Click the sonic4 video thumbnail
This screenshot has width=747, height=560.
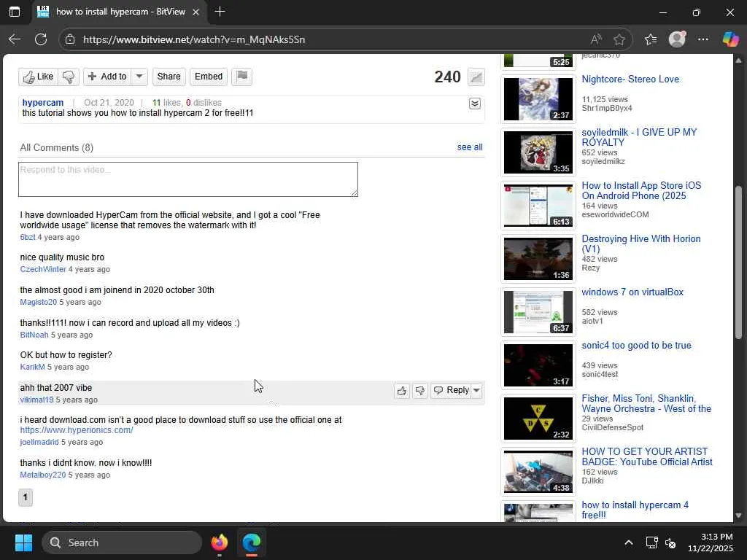(538, 366)
